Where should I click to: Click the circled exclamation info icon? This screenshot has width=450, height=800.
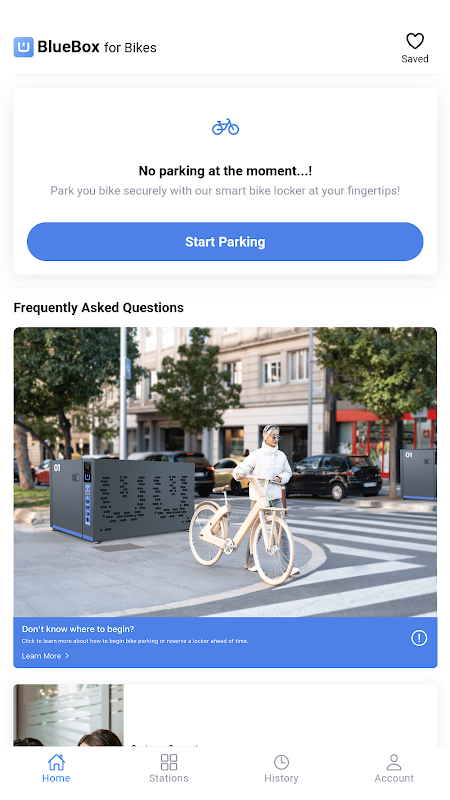419,638
